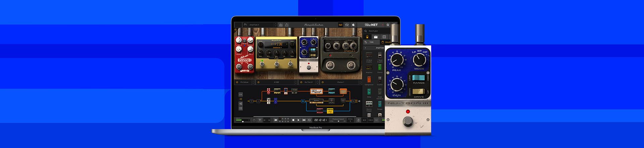644x148 pixels.
Task: Select the yellow pedal on blue path
Action: (x=330, y=111)
